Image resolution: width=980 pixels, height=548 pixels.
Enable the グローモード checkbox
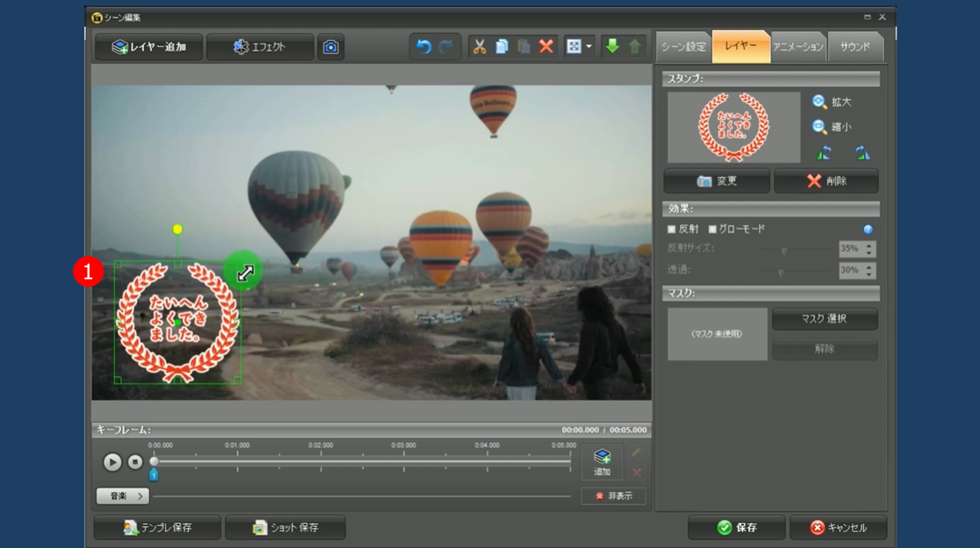(x=712, y=229)
